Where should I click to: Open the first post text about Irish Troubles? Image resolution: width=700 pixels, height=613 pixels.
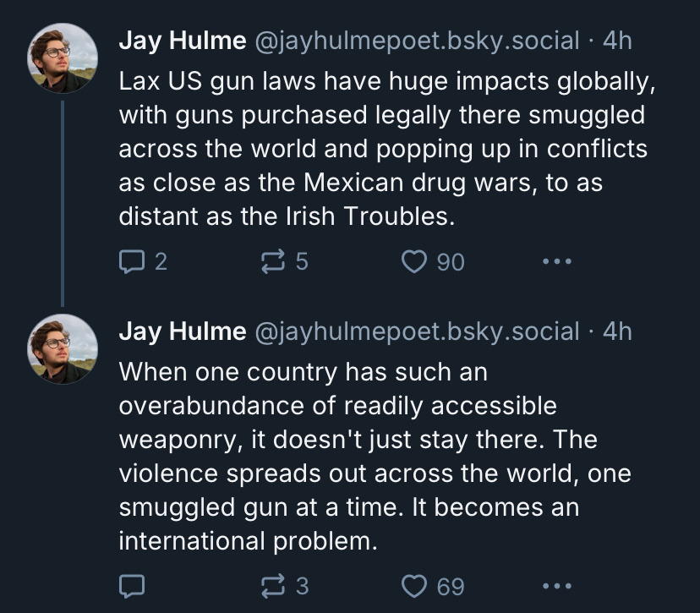pos(386,149)
